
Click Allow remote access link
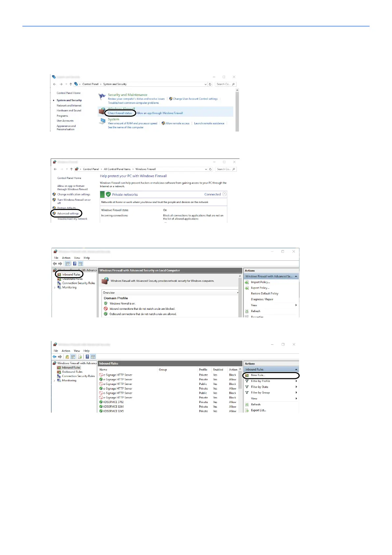click(x=177, y=123)
